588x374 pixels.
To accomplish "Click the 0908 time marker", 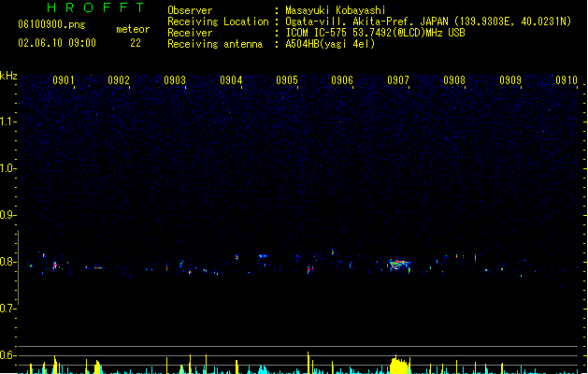I will click(x=454, y=80).
